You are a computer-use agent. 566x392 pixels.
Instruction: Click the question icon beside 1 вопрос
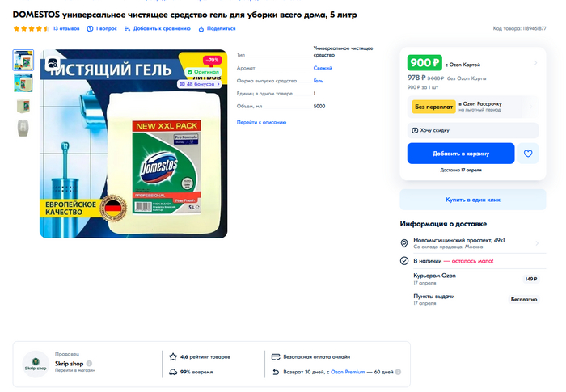click(90, 28)
